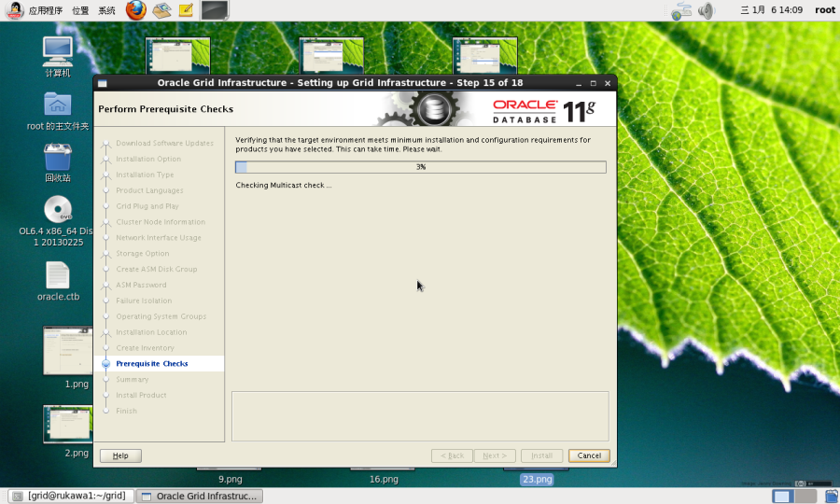
Task: Open the mail client panel icon
Action: click(161, 10)
